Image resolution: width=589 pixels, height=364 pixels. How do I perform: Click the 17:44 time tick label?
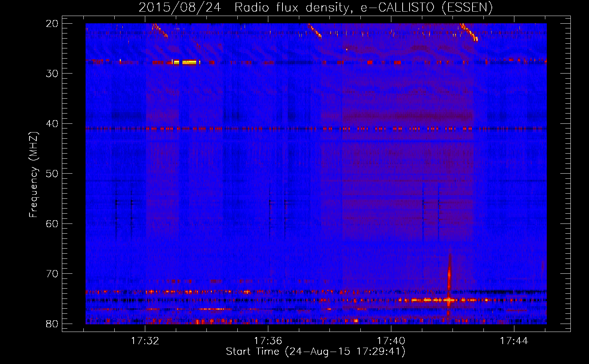point(514,341)
